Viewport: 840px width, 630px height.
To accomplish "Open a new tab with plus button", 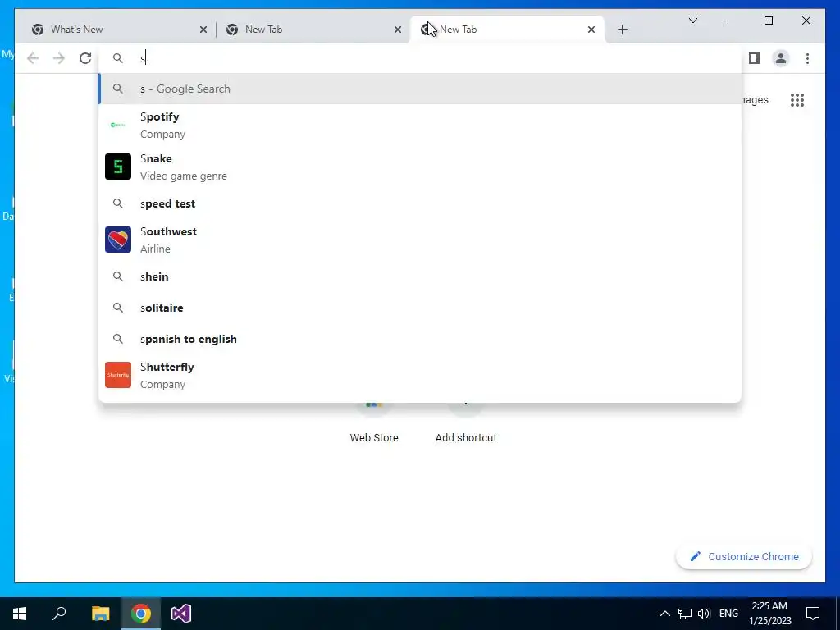I will 623,30.
